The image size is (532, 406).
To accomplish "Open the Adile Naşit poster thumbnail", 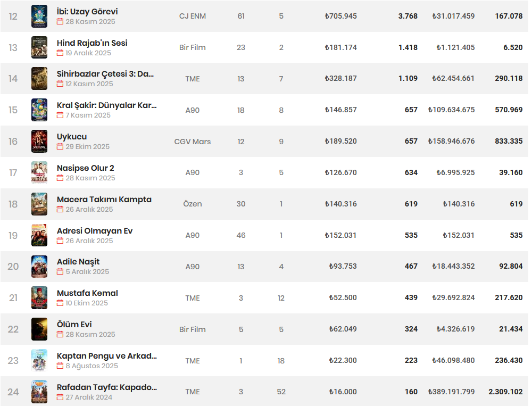I will [39, 267].
